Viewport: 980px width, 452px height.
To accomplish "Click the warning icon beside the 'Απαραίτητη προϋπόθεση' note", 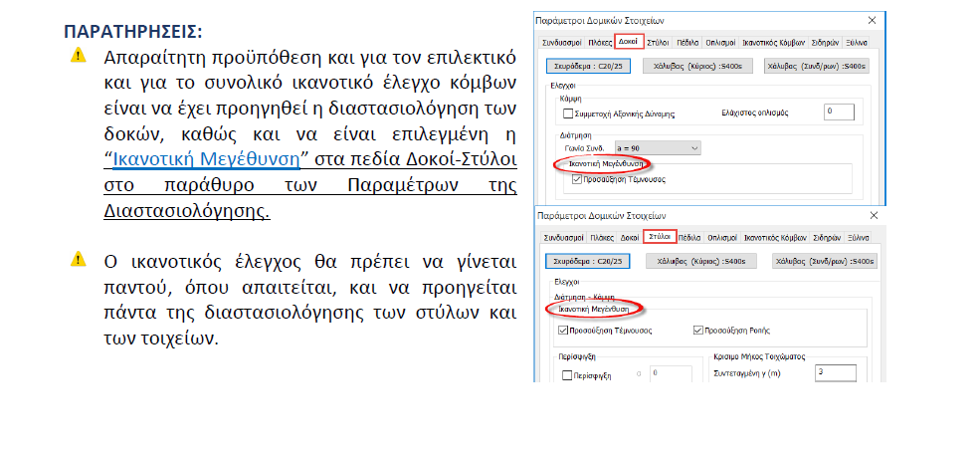I will 78,56.
